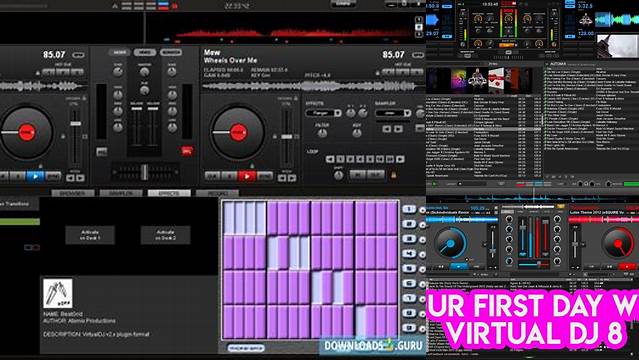639x360 pixels.
Task: Click the red jog wheel on Virtual DJ 8 deck
Action: point(618,243)
